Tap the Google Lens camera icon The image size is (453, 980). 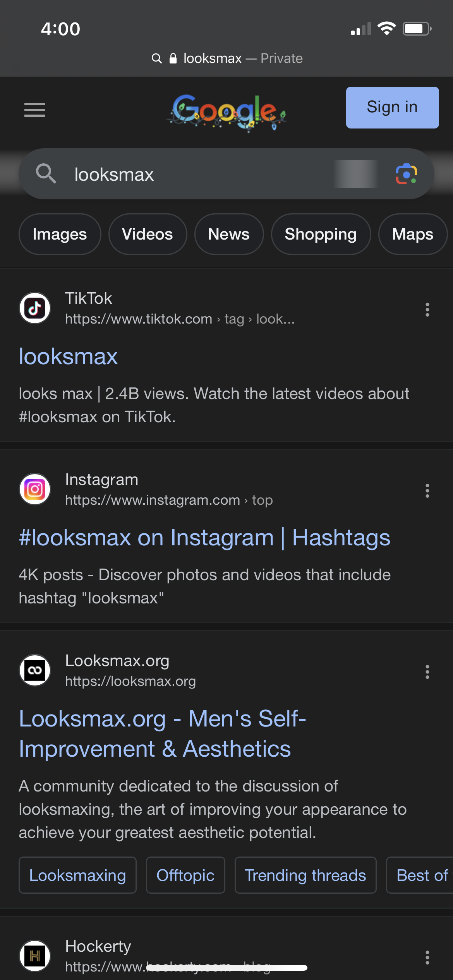[406, 174]
